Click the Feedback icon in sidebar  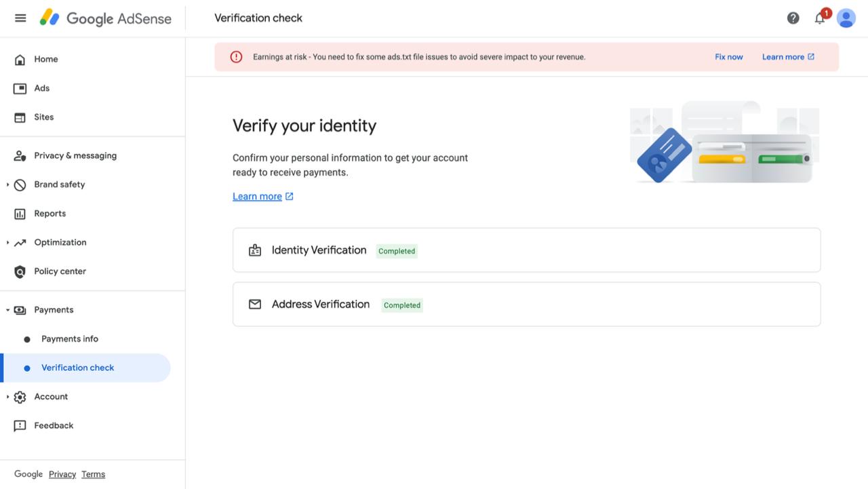coord(20,426)
